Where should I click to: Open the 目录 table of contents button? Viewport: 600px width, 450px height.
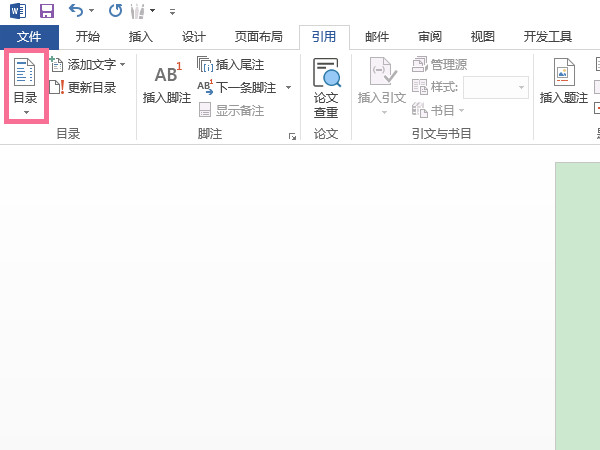pos(26,86)
